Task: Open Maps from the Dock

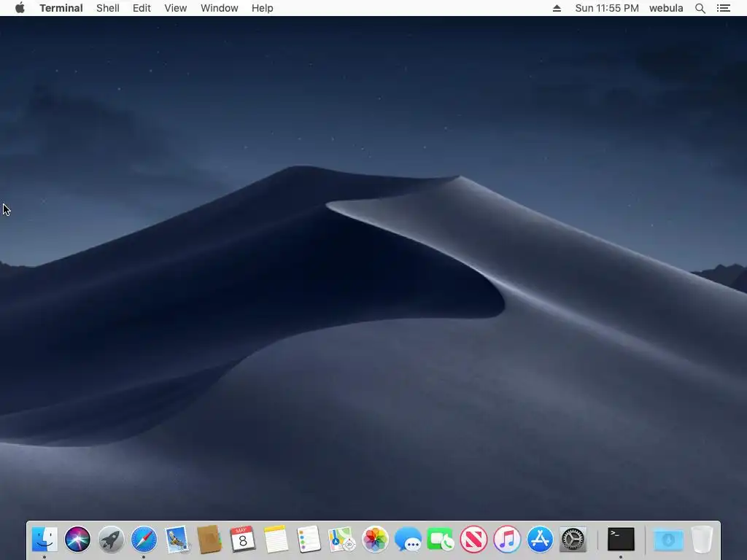Action: pyautogui.click(x=342, y=540)
